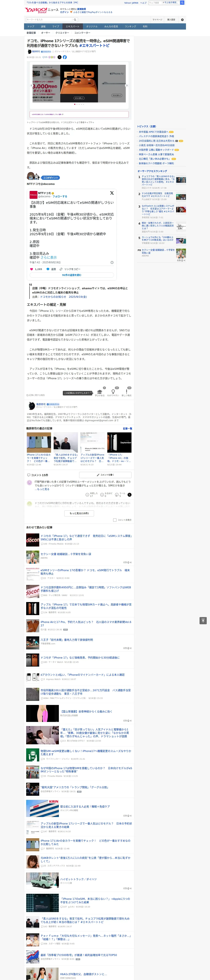This screenshot has height=980, width=210.
Task: Click the X logo in the embedded tweet
Action: click(112, 193)
